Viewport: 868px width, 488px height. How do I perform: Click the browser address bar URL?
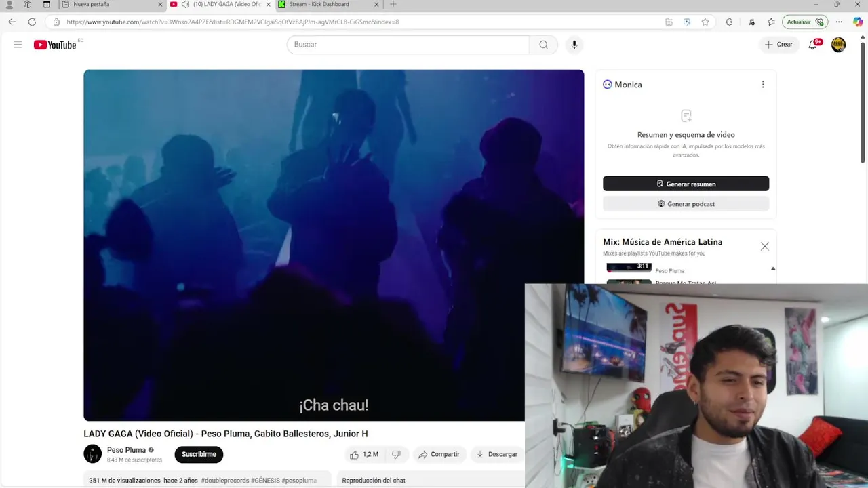pyautogui.click(x=233, y=22)
